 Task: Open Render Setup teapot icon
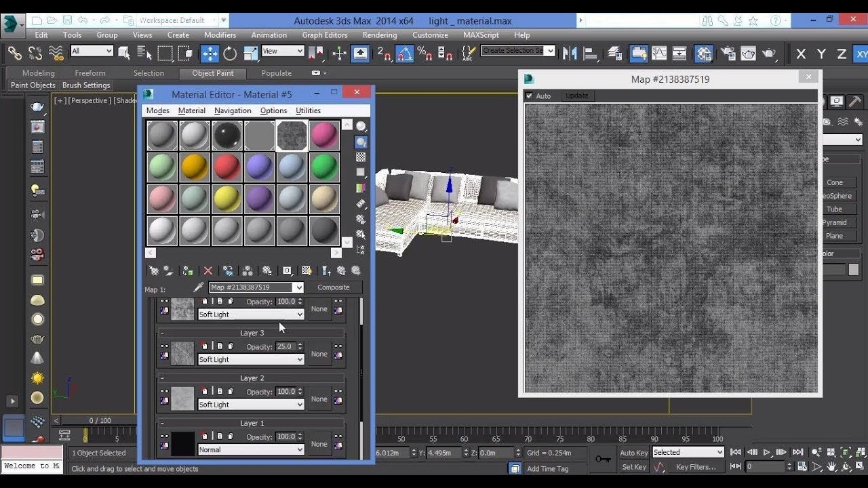[728, 53]
